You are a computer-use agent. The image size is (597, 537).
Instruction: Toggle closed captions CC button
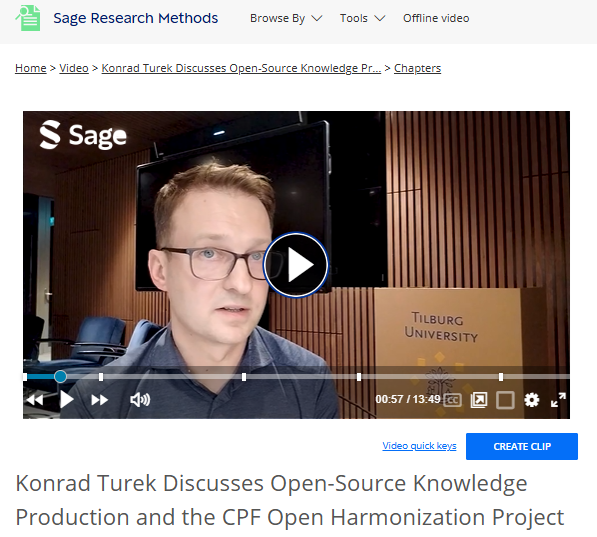[x=453, y=400]
